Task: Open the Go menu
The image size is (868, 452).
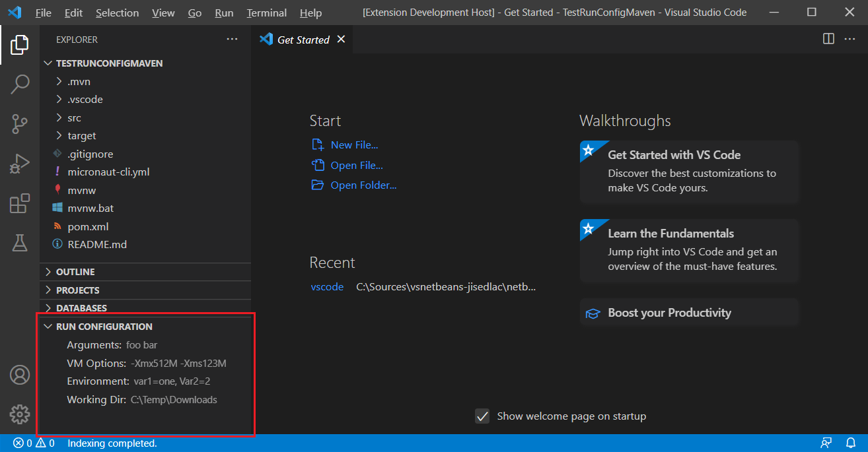Action: tap(195, 13)
